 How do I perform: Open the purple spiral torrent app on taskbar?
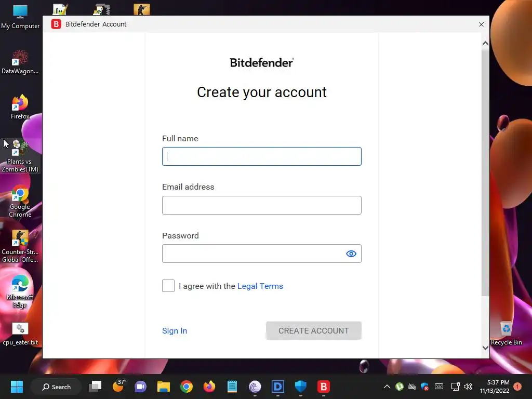(255, 387)
